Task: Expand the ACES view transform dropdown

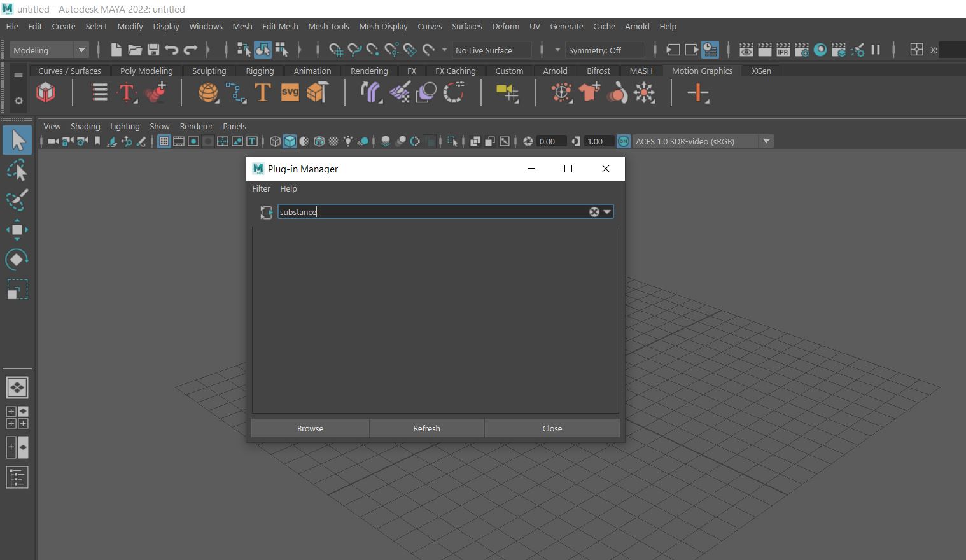Action: click(x=766, y=141)
